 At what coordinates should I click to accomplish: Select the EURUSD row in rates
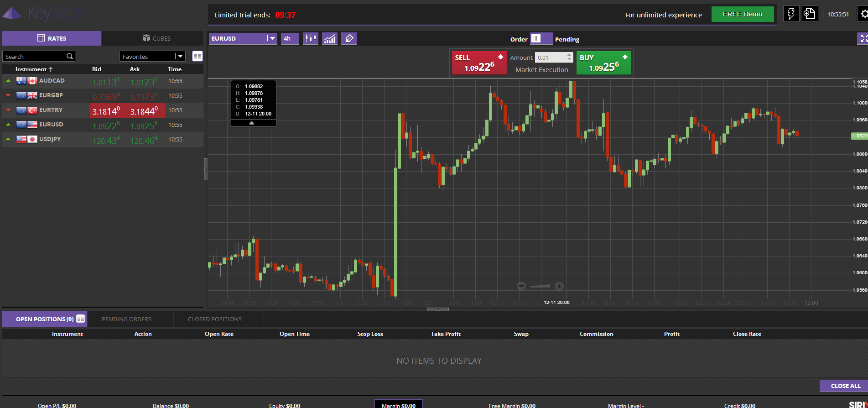[x=103, y=125]
